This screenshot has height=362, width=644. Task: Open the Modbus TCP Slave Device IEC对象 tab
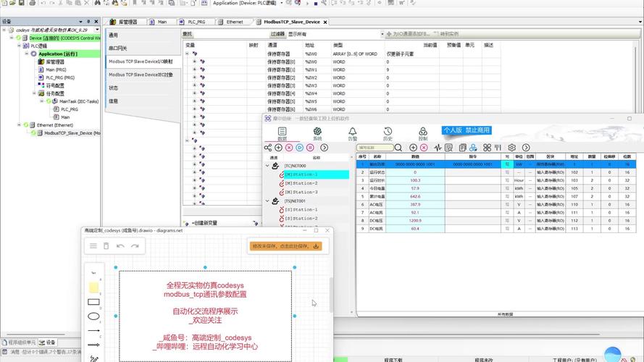coord(143,75)
